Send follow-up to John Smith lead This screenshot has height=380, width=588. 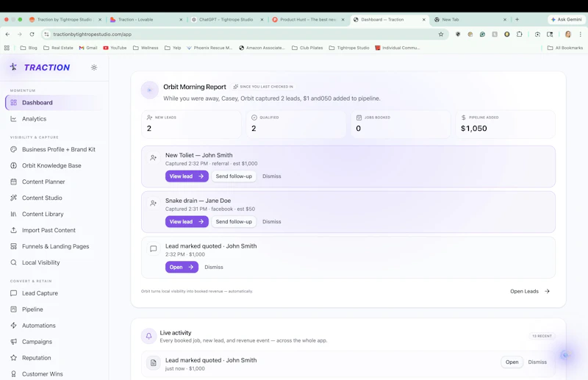(234, 176)
